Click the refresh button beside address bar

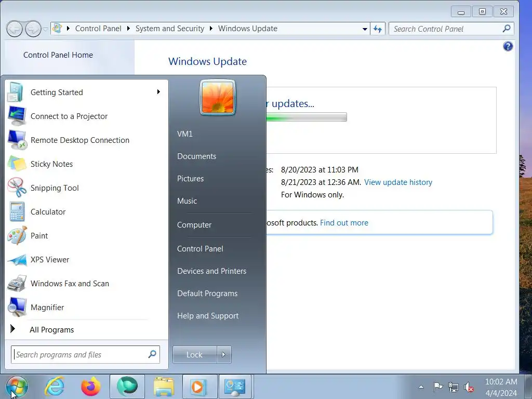tap(378, 29)
